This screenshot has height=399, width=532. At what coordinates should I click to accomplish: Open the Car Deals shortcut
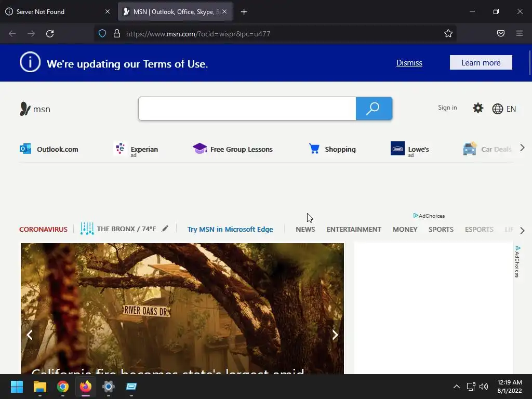pos(487,149)
